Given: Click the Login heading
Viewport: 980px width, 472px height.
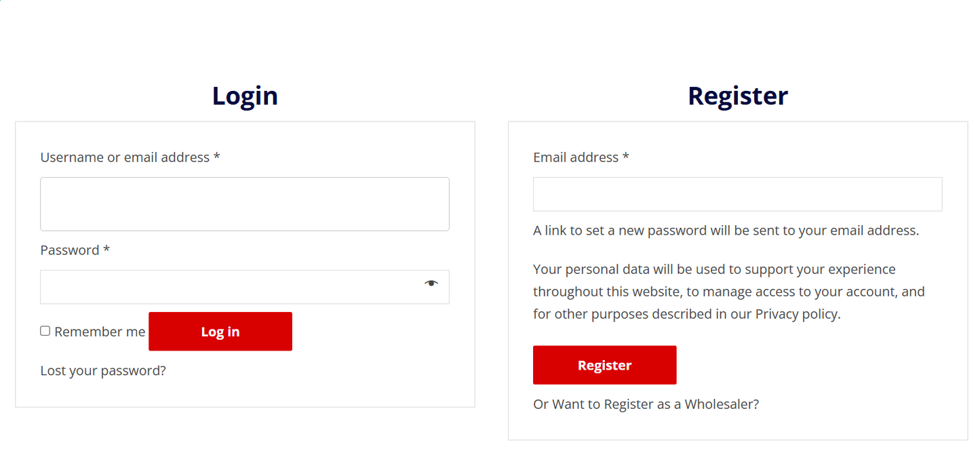Looking at the screenshot, I should click(245, 96).
